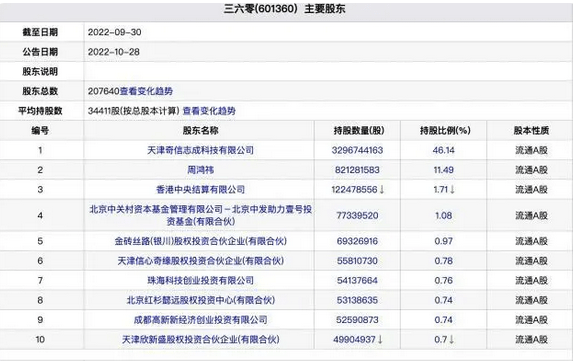The image size is (573, 361).
Task: Select share count 3296744163
Action: pos(357,150)
